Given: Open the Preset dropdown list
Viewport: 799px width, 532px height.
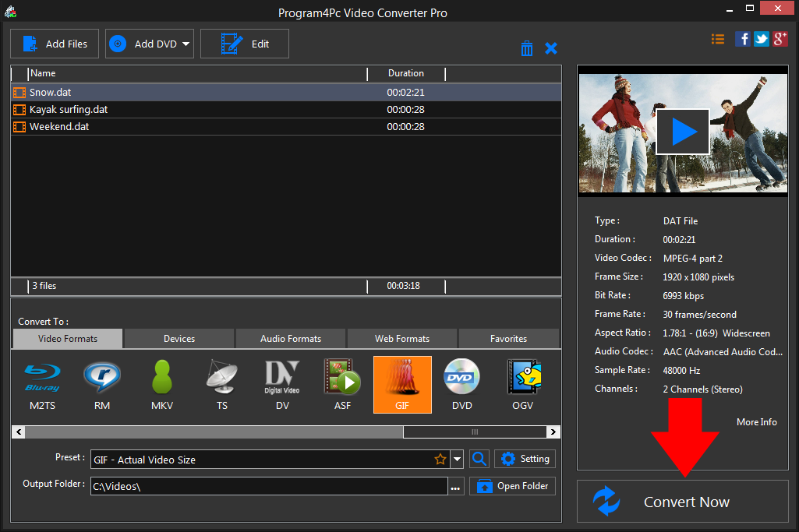Looking at the screenshot, I should pos(457,460).
